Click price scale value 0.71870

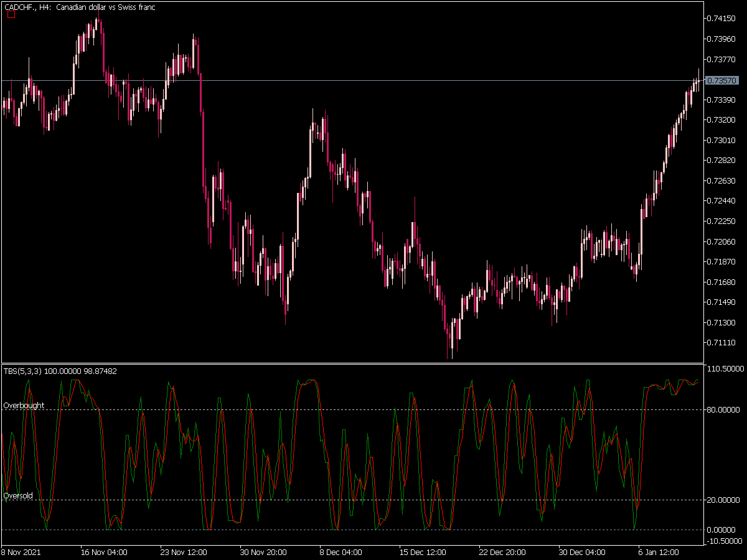pyautogui.click(x=723, y=261)
